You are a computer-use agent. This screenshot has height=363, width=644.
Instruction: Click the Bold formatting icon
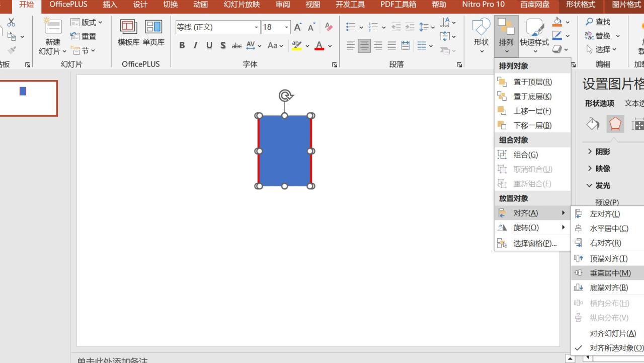[x=182, y=45]
